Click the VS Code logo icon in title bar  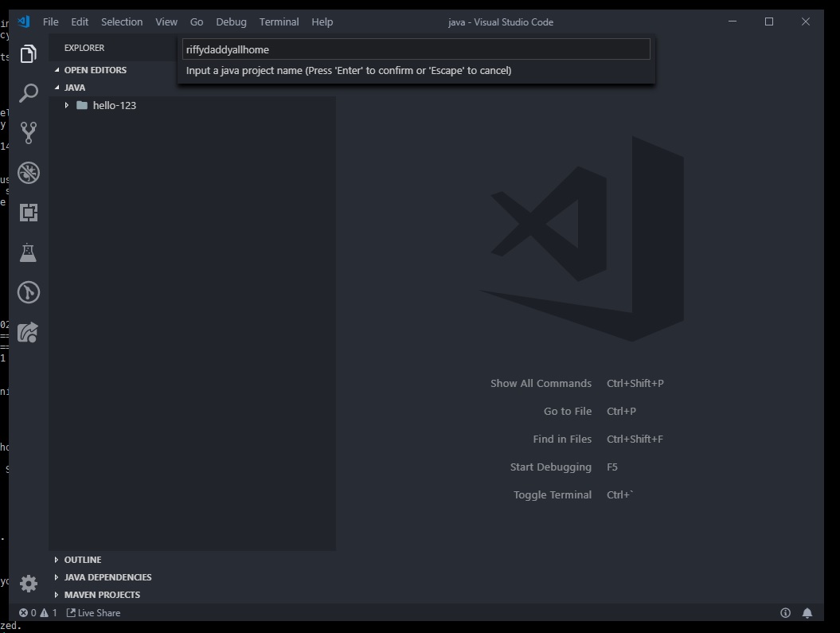(x=24, y=21)
